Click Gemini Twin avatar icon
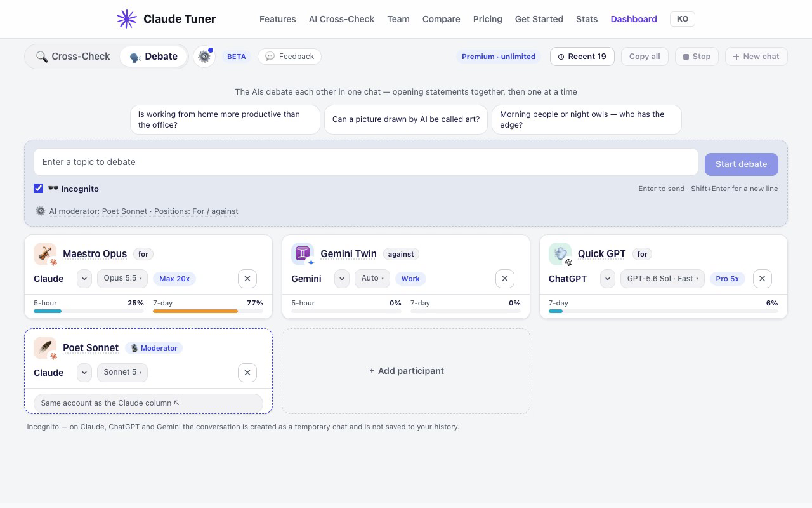The height and width of the screenshot is (508, 812). pyautogui.click(x=303, y=254)
